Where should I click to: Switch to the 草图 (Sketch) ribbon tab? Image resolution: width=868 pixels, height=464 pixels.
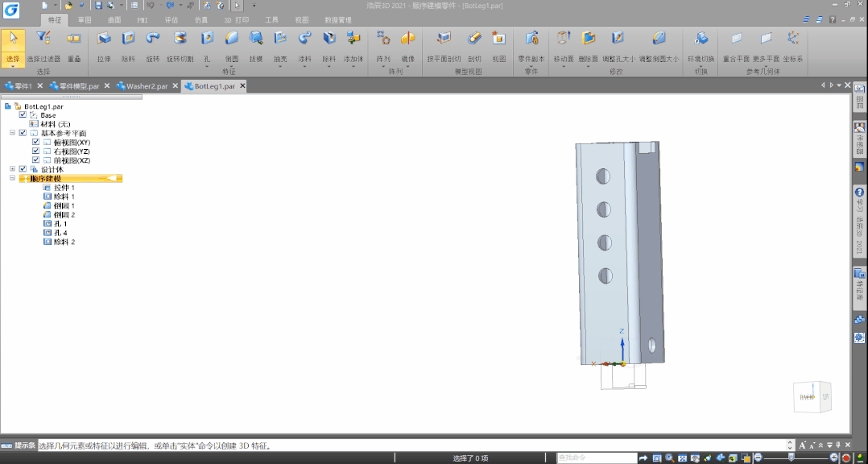pos(84,20)
